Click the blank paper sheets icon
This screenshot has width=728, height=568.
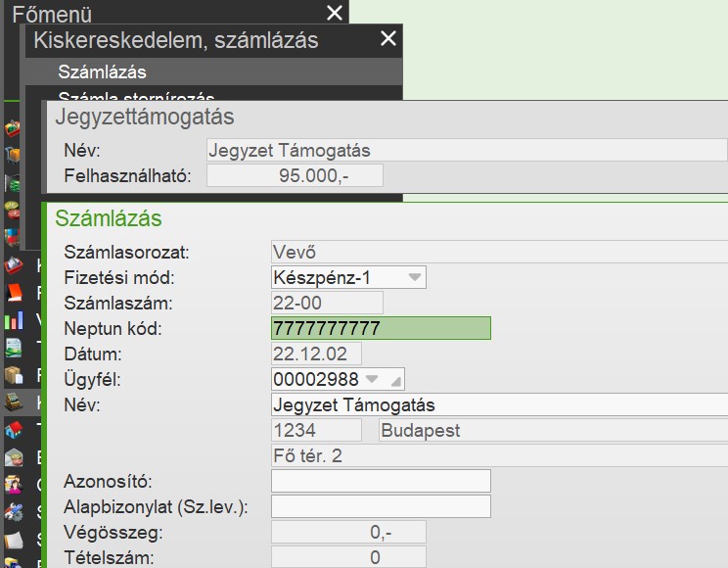point(14,540)
